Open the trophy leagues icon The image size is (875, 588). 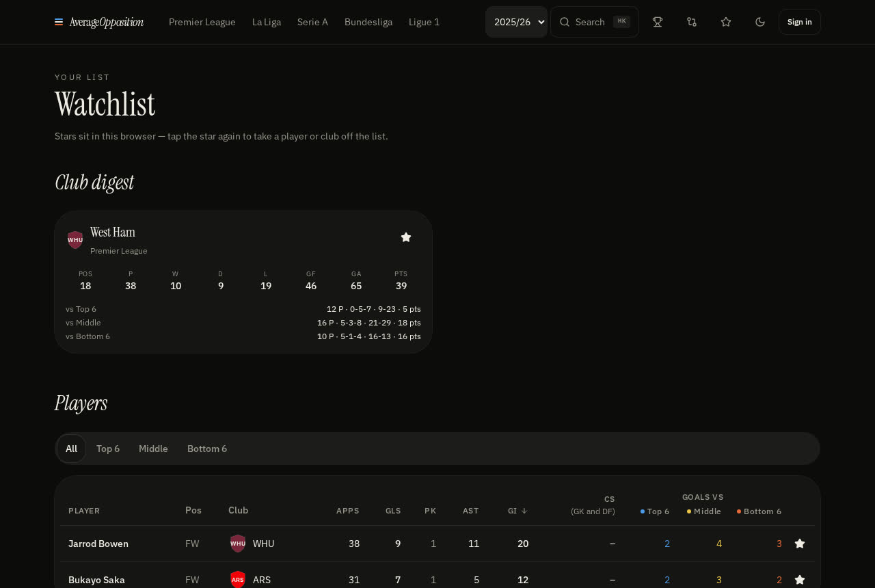point(658,22)
